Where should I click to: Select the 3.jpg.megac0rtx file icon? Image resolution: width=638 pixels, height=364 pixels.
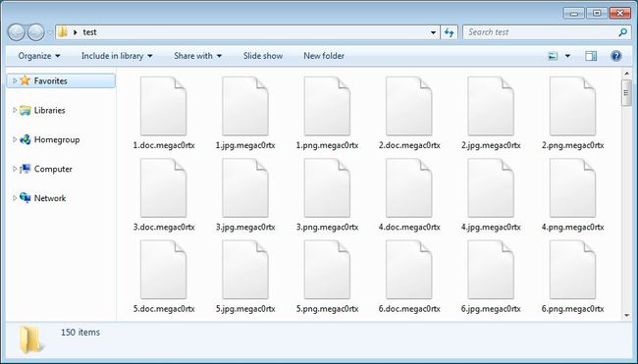245,188
